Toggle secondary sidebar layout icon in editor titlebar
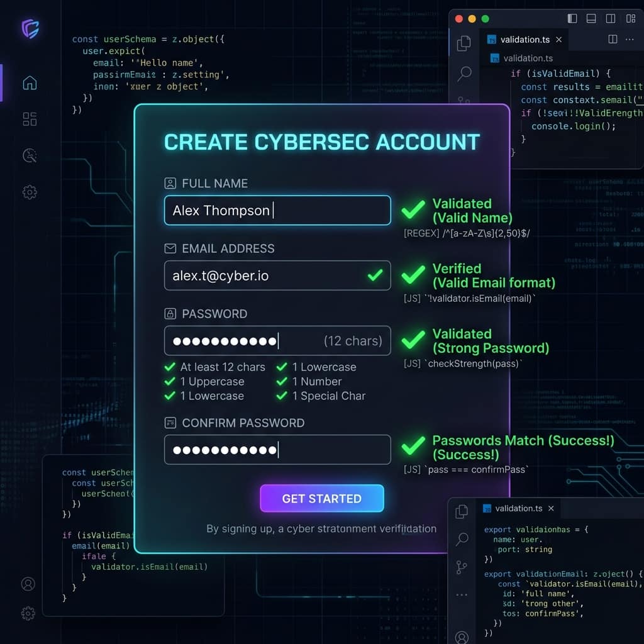The image size is (644, 644). coord(611,18)
